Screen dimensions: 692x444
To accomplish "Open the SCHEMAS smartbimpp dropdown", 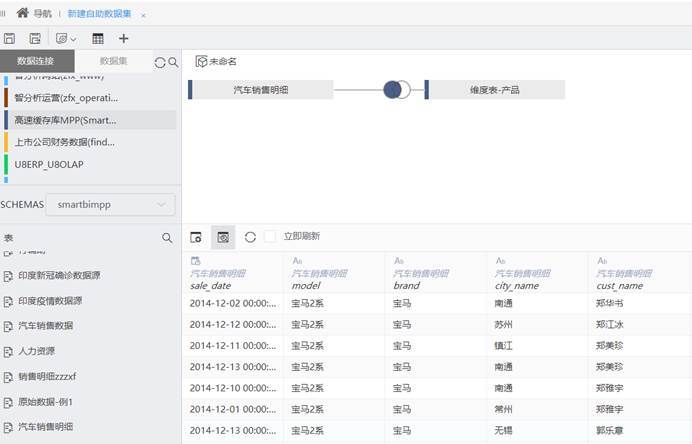I will (110, 204).
